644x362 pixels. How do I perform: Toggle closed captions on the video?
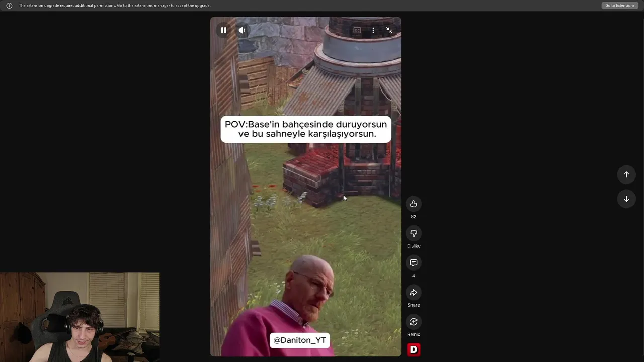357,30
